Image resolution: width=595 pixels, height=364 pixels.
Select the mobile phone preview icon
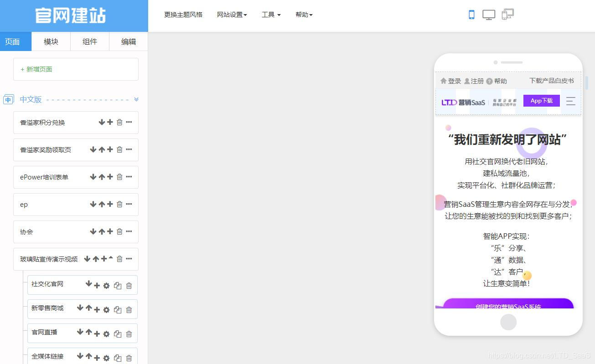[x=471, y=14]
